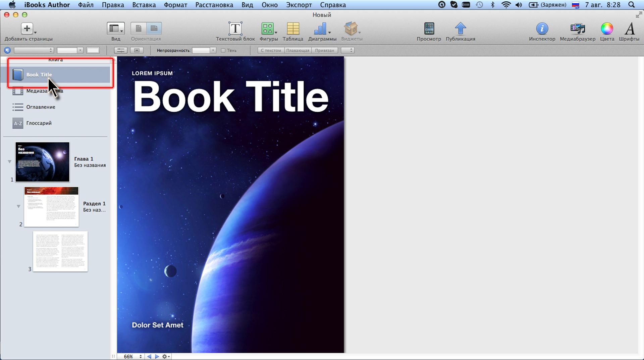Open the Вставка menu

pos(144,5)
